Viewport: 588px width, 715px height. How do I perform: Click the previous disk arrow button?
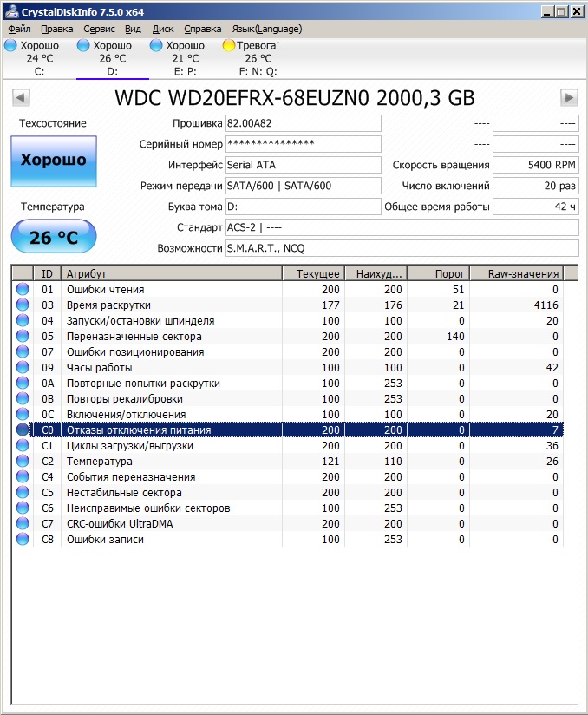pos(21,97)
